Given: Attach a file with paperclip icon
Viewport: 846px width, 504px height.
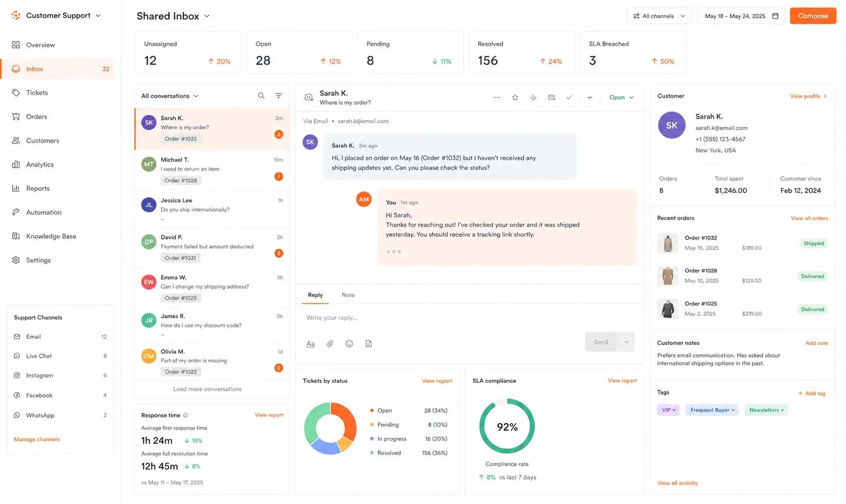Looking at the screenshot, I should [x=330, y=344].
